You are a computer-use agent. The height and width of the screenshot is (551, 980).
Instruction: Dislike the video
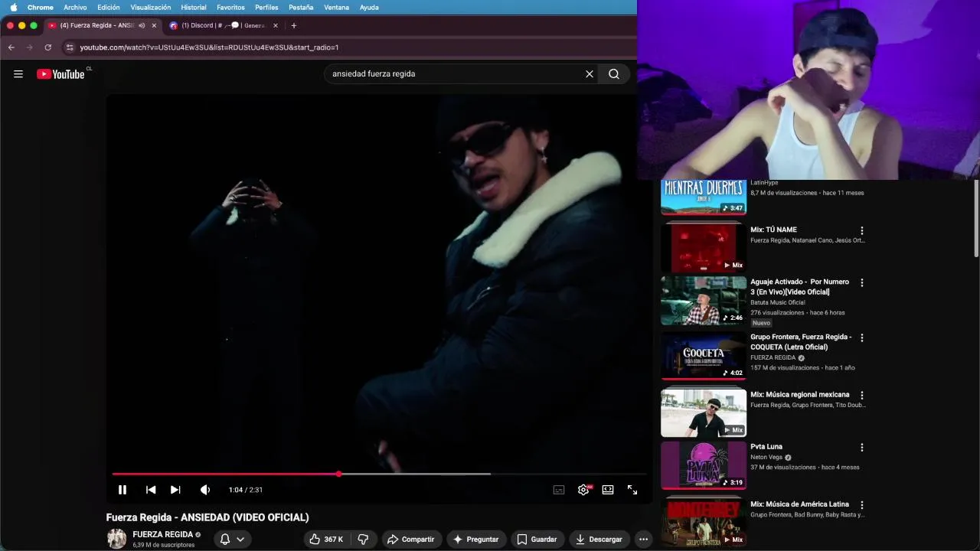click(x=364, y=540)
